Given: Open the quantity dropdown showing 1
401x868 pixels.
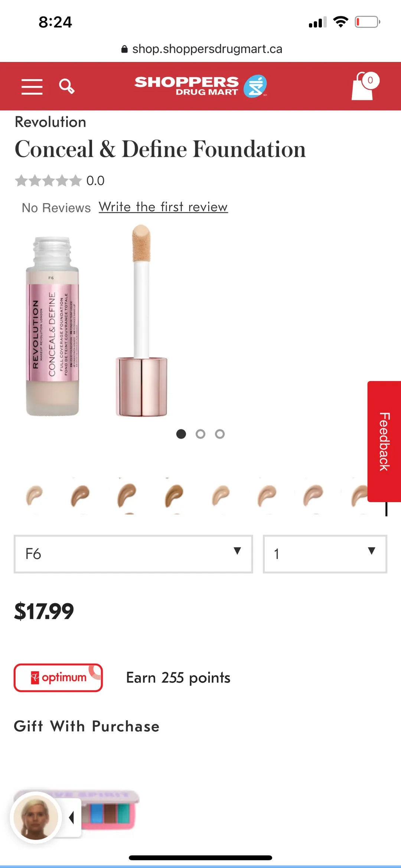Looking at the screenshot, I should pyautogui.click(x=325, y=554).
